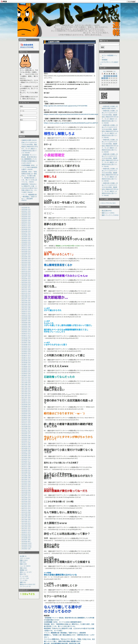Open the news.yahoo.co.jp article link
The width and height of the screenshot is (138, 644).
71,123
